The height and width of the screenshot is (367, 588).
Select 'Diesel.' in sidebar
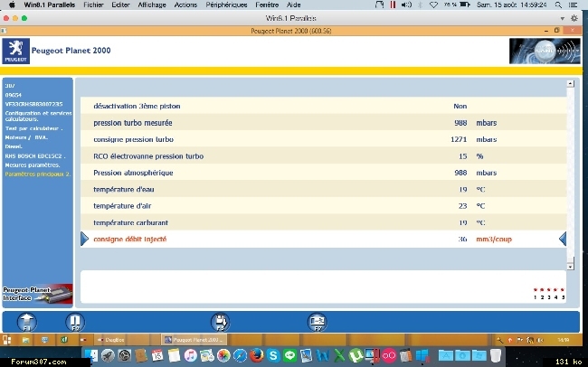(14, 146)
